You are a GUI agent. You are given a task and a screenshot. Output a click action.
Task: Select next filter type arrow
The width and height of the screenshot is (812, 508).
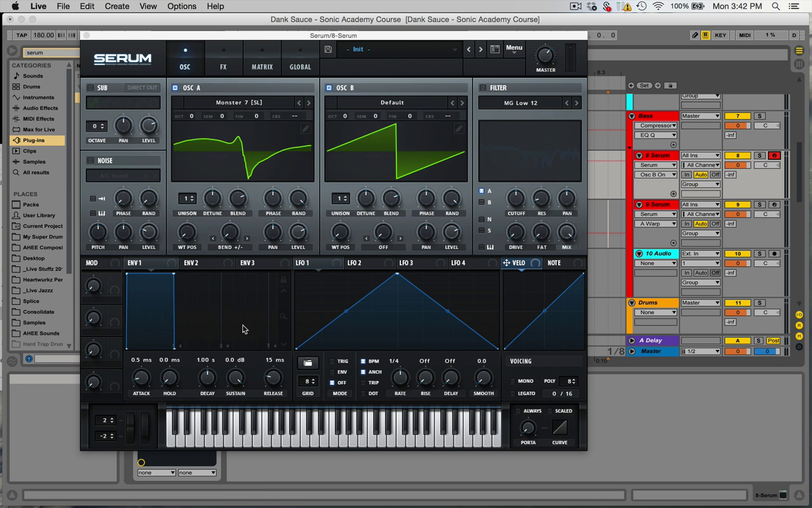pyautogui.click(x=577, y=103)
